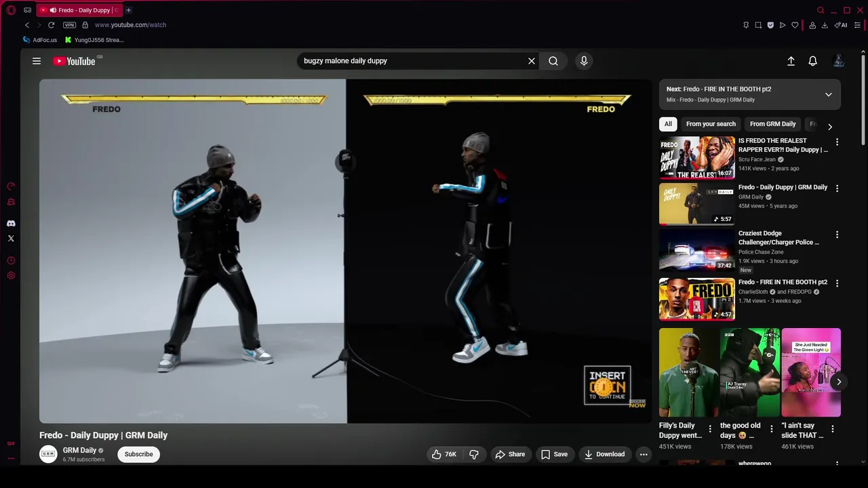Toggle the ad blocker shield icon
This screenshot has width=868, height=488.
click(x=770, y=25)
